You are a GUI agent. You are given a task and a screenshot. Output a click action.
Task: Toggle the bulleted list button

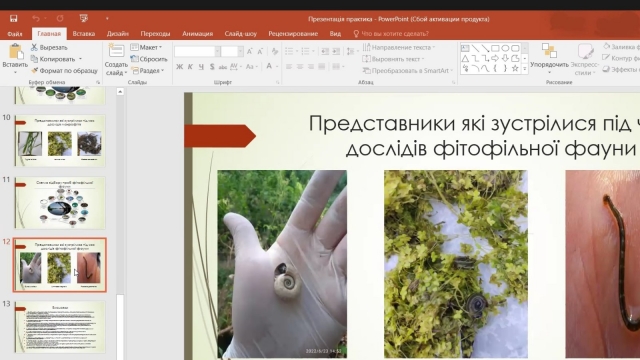point(289,51)
